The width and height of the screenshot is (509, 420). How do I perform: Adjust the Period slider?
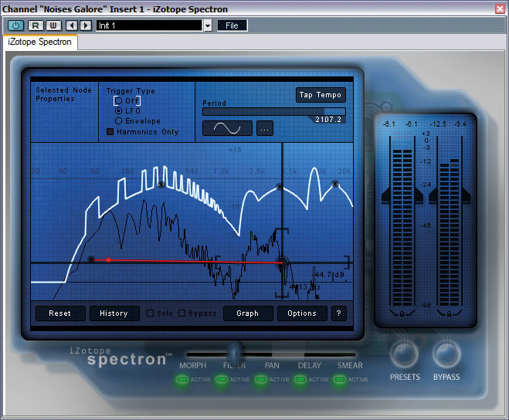pos(273,112)
